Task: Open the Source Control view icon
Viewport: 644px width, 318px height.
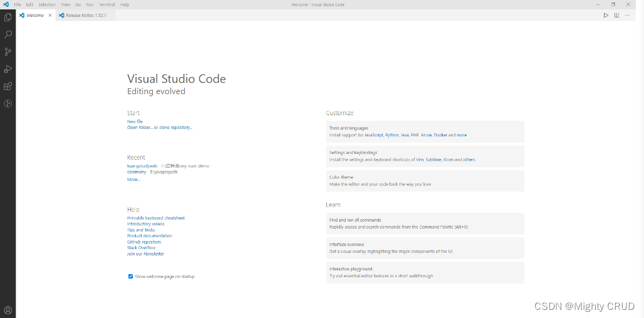Action: (8, 52)
